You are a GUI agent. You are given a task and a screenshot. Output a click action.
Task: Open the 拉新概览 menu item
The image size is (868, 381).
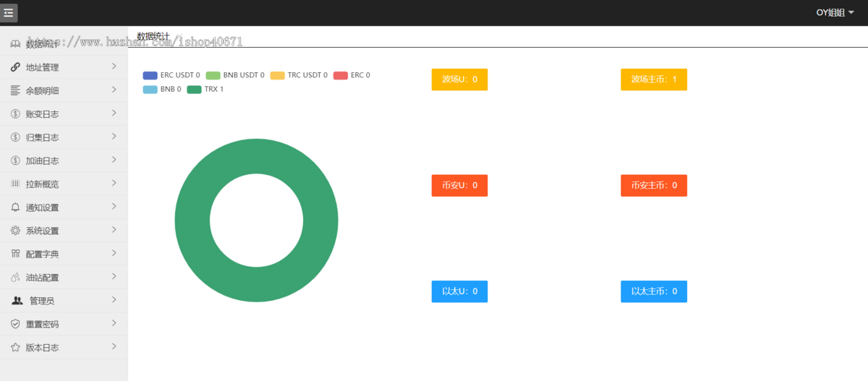tap(42, 184)
